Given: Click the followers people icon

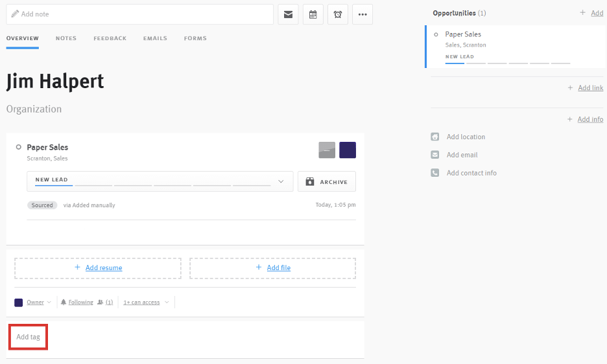Looking at the screenshot, I should point(101,302).
